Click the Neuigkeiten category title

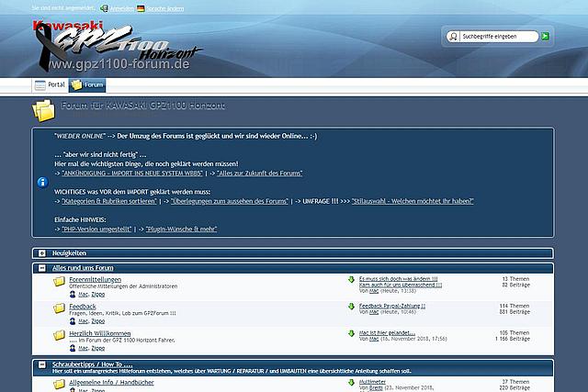(70, 253)
